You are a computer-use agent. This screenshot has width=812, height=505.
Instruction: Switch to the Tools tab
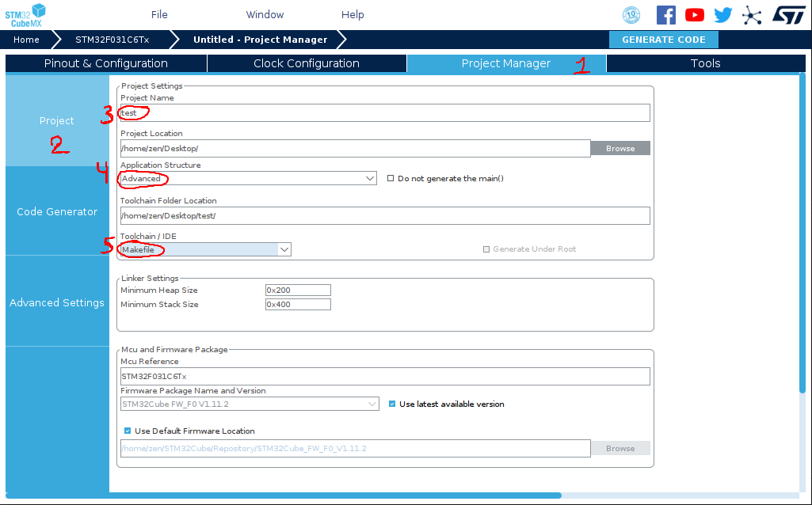click(x=705, y=63)
